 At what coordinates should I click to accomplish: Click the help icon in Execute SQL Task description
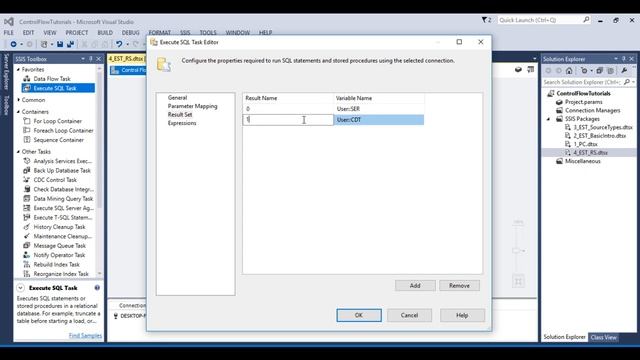click(97, 288)
